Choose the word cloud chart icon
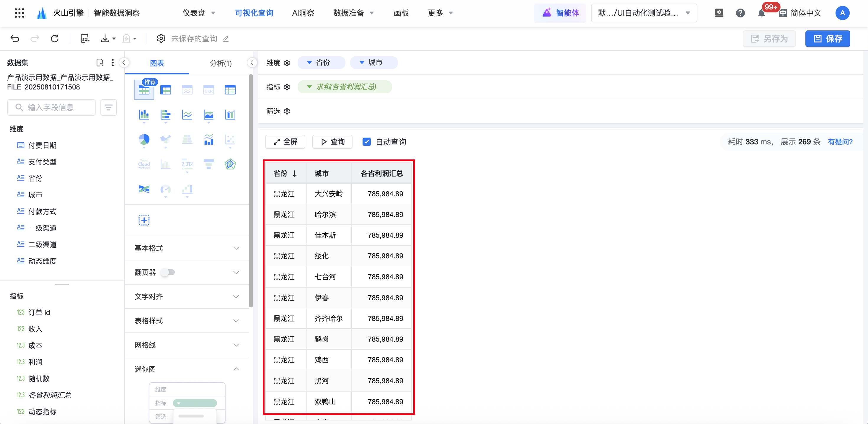Viewport: 868px width, 424px height. pyautogui.click(x=144, y=164)
